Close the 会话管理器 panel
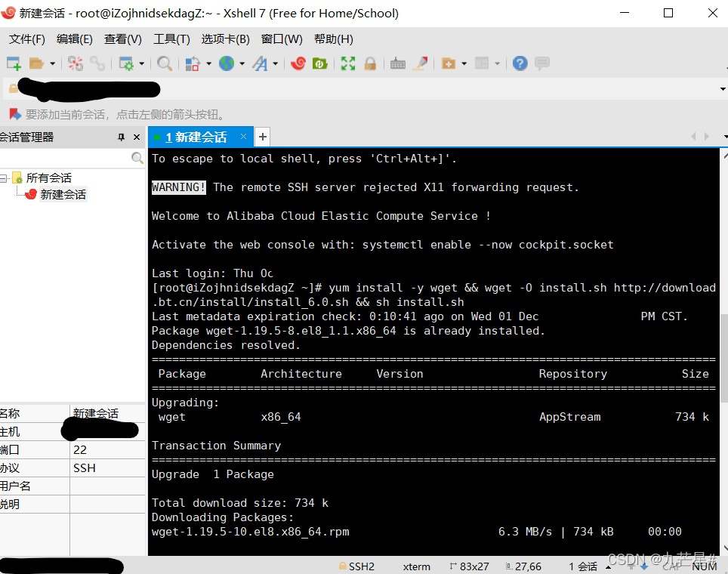Image resolution: width=728 pixels, height=574 pixels. pos(137,137)
